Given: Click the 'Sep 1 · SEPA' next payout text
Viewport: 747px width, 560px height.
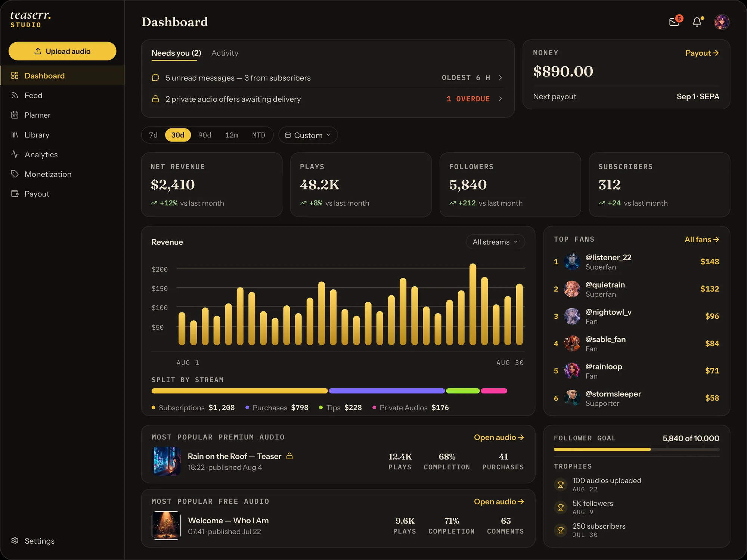Looking at the screenshot, I should pos(698,96).
